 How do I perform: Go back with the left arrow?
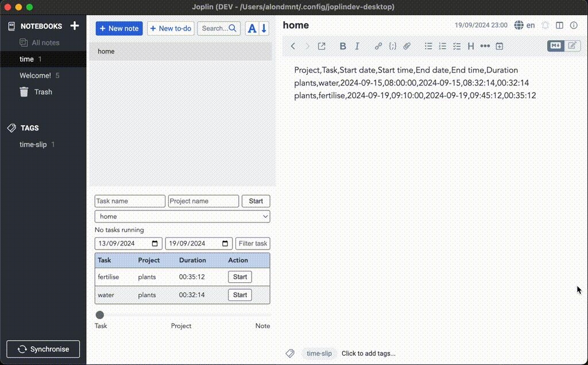(293, 46)
